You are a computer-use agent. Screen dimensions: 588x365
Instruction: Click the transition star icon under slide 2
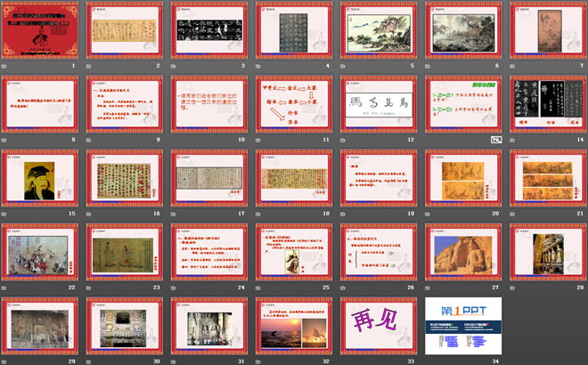click(88, 66)
